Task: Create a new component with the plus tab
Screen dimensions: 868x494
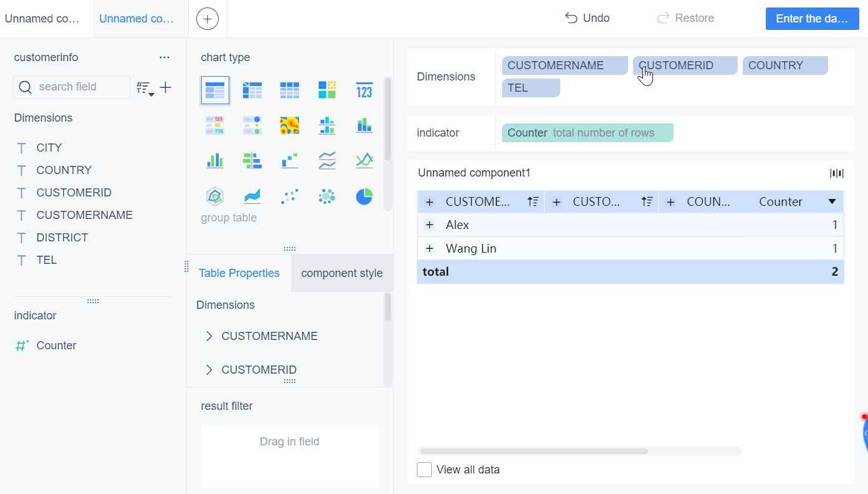Action: click(x=207, y=18)
